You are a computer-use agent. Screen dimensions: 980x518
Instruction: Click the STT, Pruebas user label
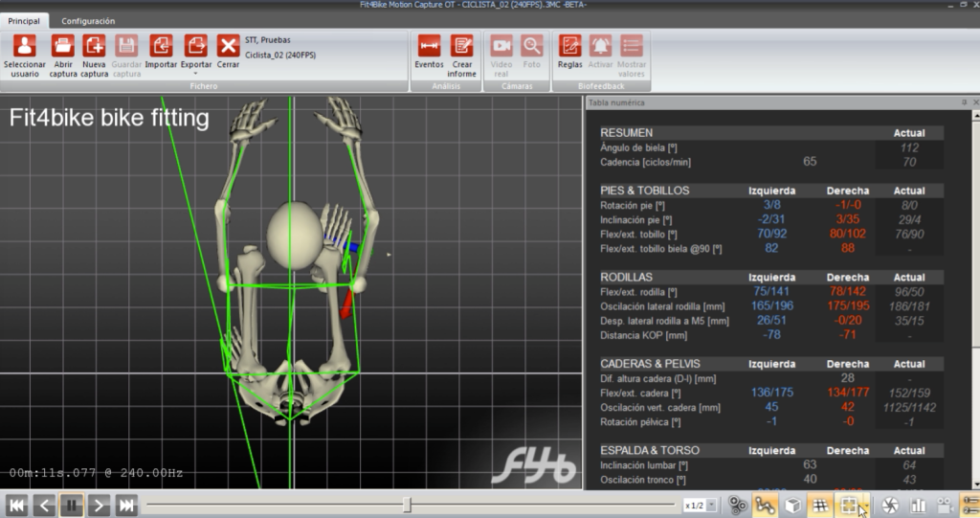click(x=268, y=39)
